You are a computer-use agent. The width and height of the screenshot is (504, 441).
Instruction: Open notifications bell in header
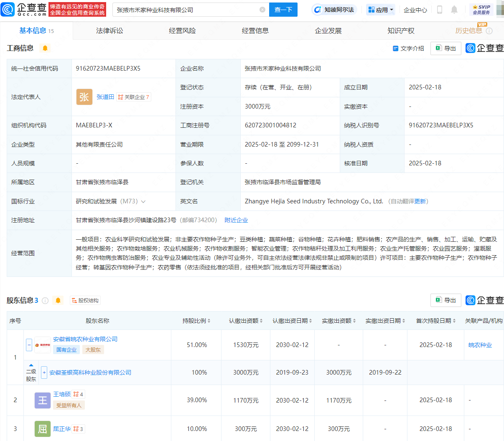(454, 10)
